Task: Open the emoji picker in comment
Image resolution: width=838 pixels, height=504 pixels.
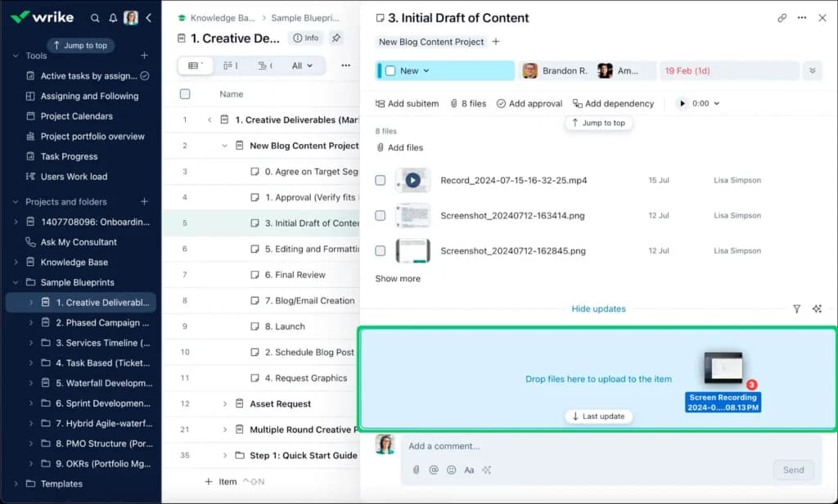Action: pos(451,470)
